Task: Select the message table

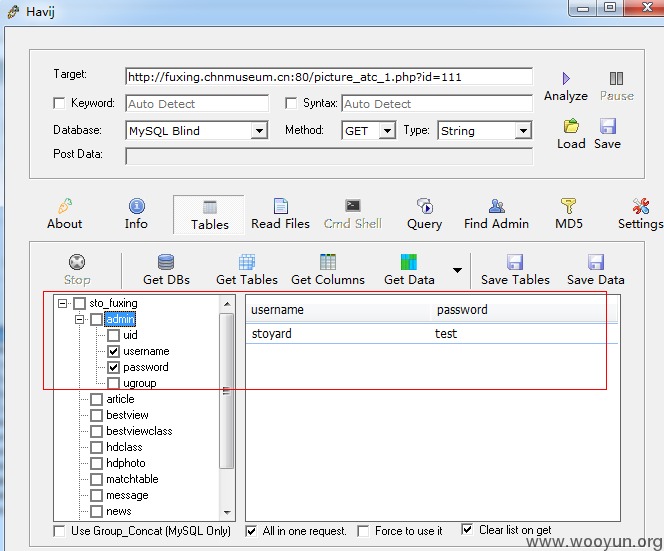Action: pyautogui.click(x=127, y=495)
